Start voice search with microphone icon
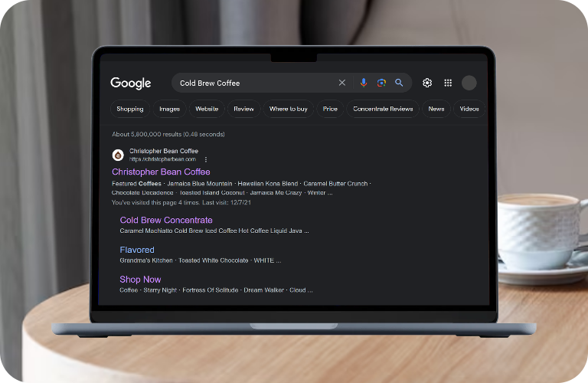The image size is (588, 383). [364, 83]
